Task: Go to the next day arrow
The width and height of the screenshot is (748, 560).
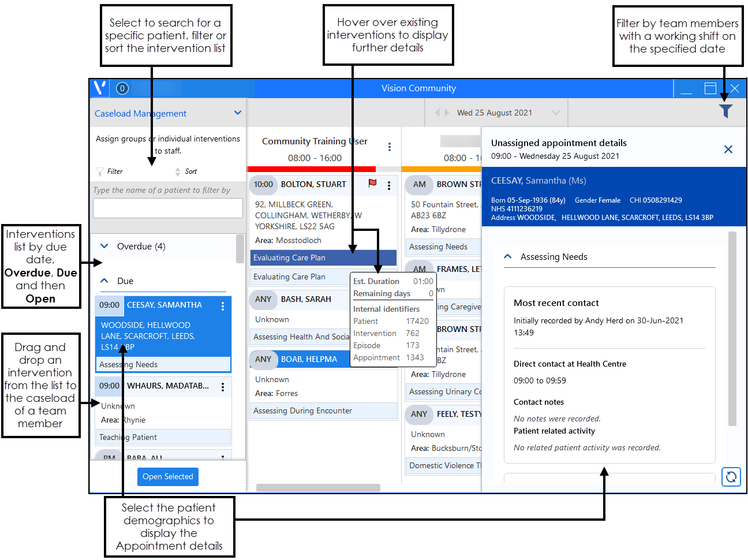Action: (447, 113)
